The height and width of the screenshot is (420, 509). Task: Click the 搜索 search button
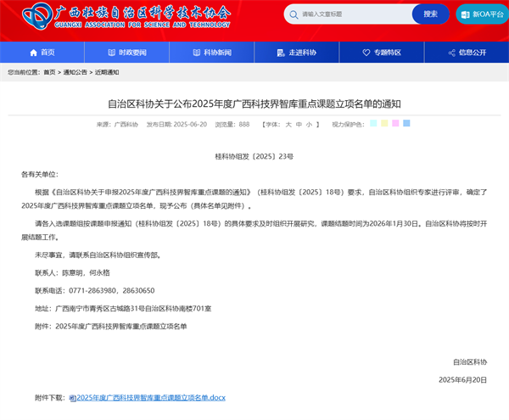coord(430,14)
